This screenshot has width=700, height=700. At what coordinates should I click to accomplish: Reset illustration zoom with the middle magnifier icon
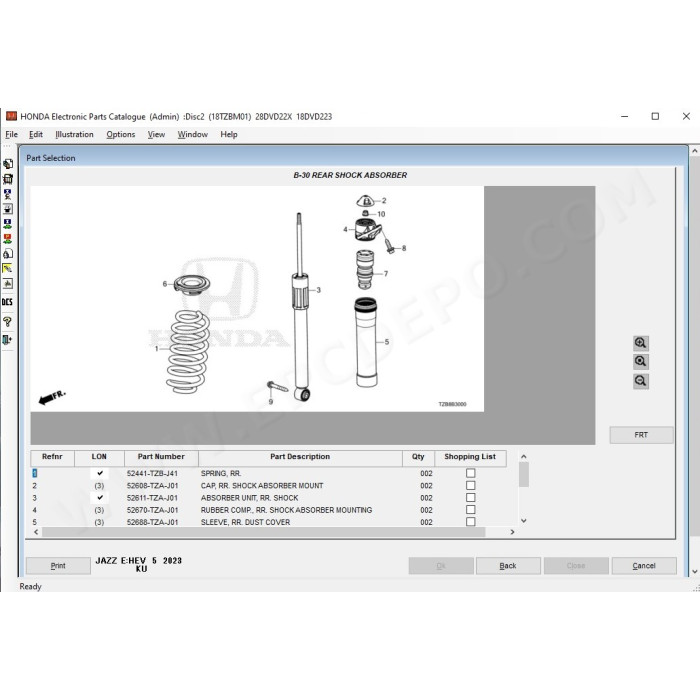coord(641,362)
